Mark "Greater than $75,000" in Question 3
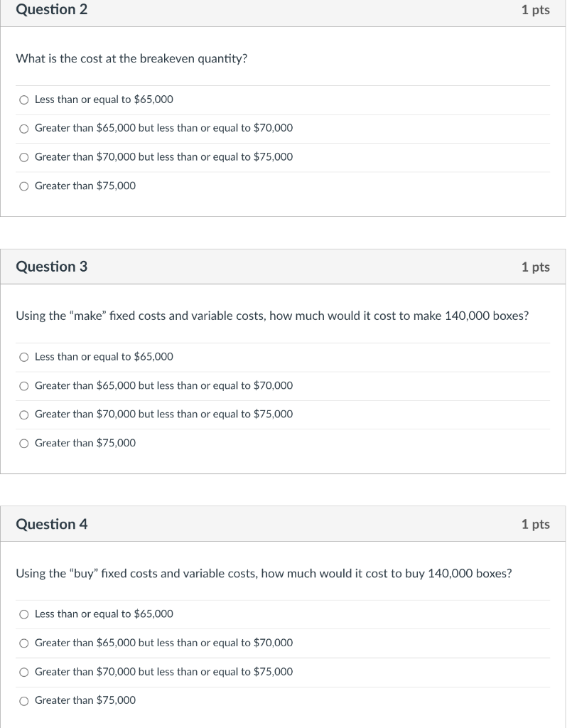572x728 pixels. [24, 444]
